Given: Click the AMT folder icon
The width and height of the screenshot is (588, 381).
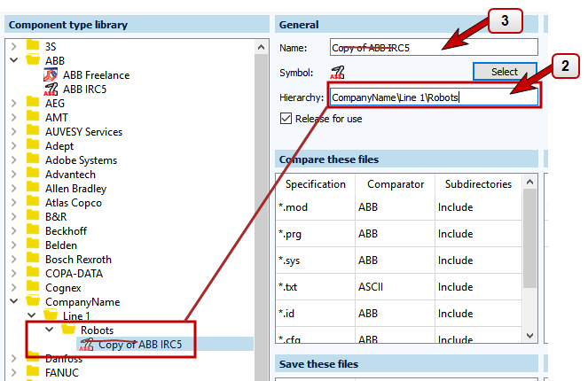Looking at the screenshot, I should [x=33, y=117].
